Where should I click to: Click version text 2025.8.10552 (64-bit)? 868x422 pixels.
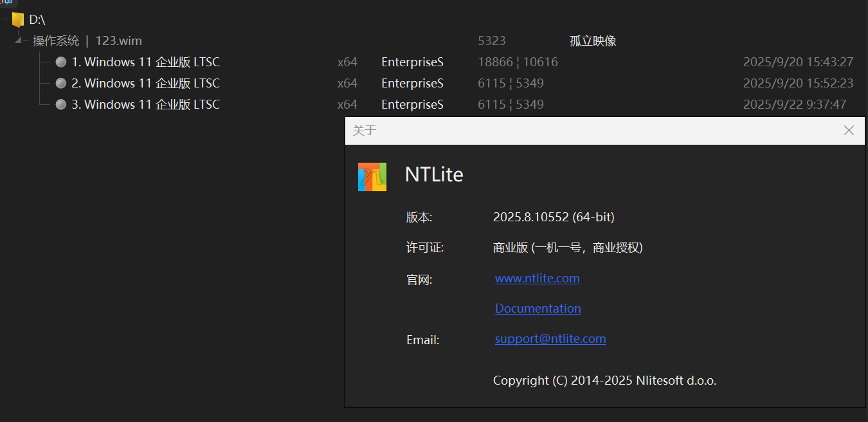click(554, 217)
